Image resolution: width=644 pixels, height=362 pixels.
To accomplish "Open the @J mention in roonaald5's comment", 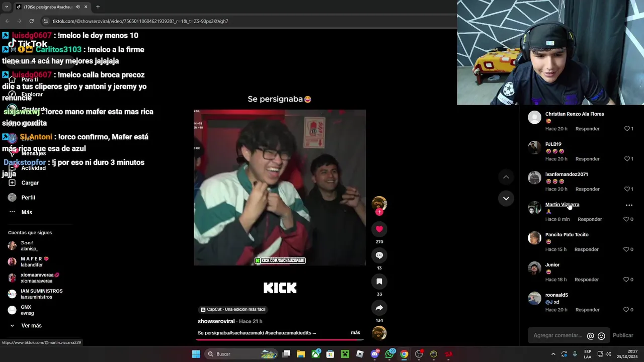I will 549,302.
